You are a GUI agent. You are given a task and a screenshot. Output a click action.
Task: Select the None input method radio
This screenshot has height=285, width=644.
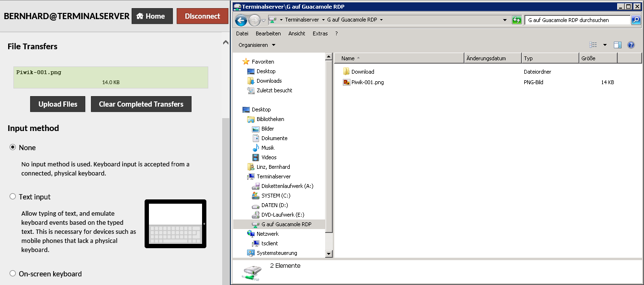13,147
